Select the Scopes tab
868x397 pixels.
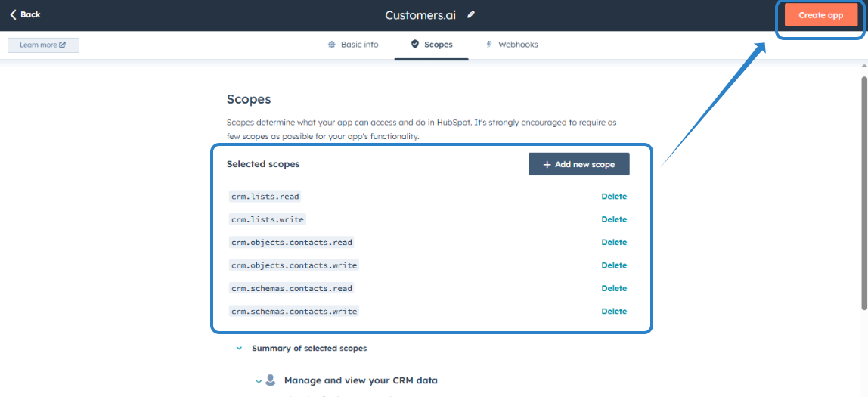[x=432, y=45]
